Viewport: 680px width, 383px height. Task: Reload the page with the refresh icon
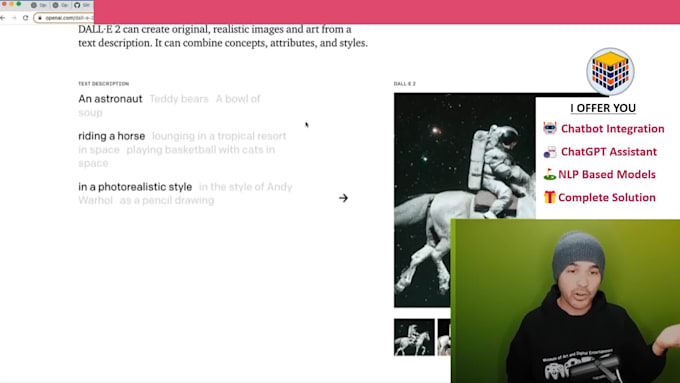click(x=26, y=18)
